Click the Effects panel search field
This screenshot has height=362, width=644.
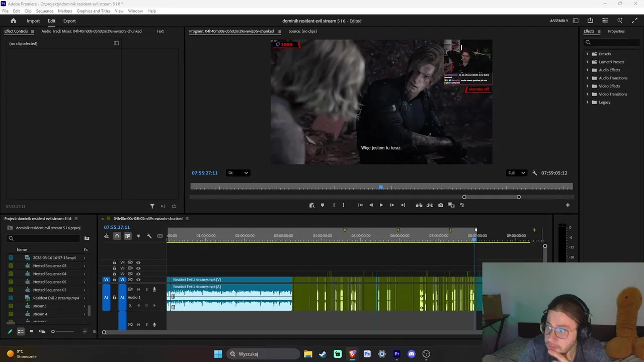(612, 42)
